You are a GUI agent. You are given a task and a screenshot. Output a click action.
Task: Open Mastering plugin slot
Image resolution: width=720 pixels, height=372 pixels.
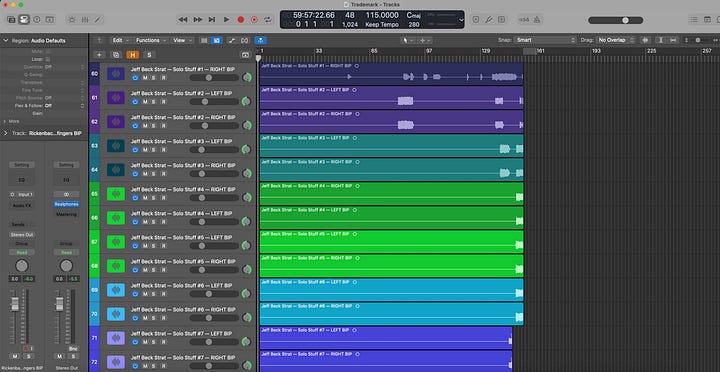click(x=66, y=214)
